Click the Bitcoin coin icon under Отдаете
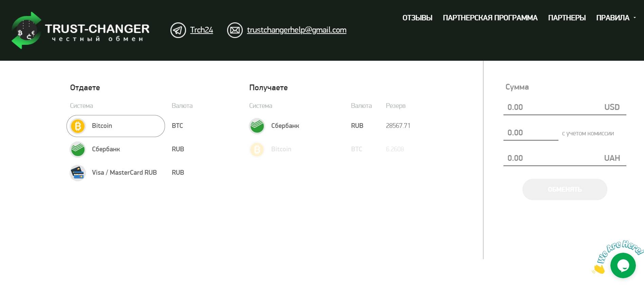 pos(78,126)
